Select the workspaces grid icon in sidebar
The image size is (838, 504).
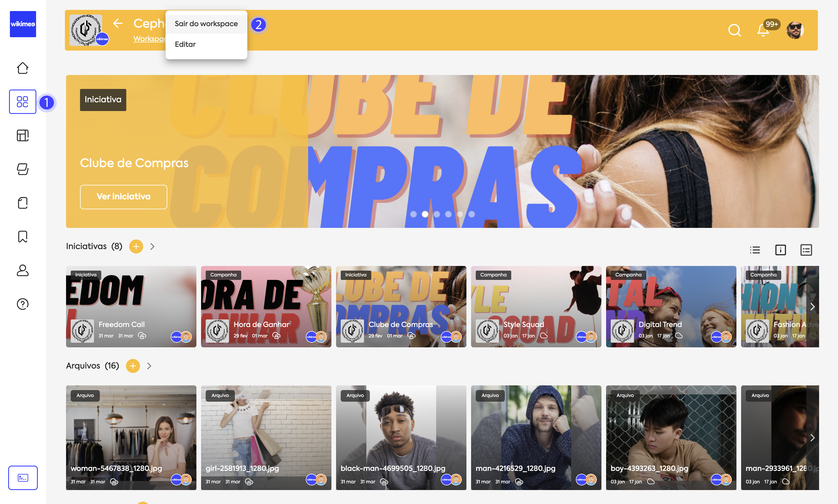click(22, 101)
